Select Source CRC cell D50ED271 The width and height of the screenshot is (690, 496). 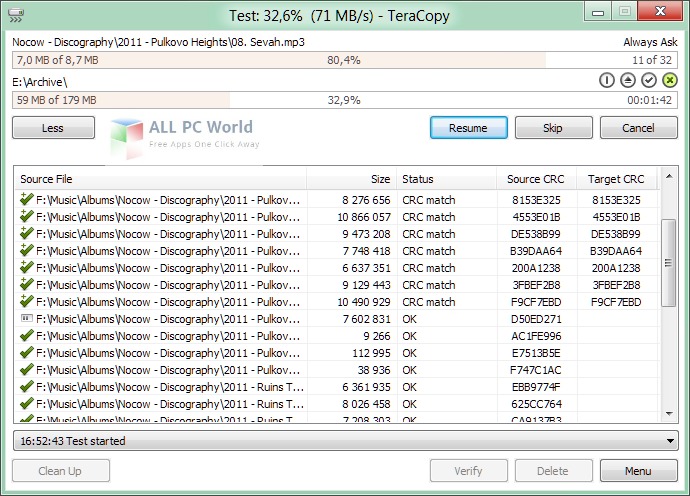[x=536, y=319]
